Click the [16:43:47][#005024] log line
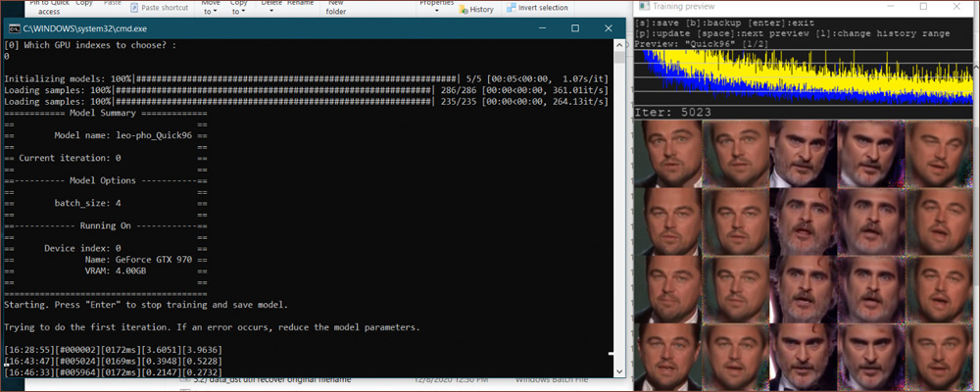The width and height of the screenshot is (980, 392). click(x=113, y=362)
